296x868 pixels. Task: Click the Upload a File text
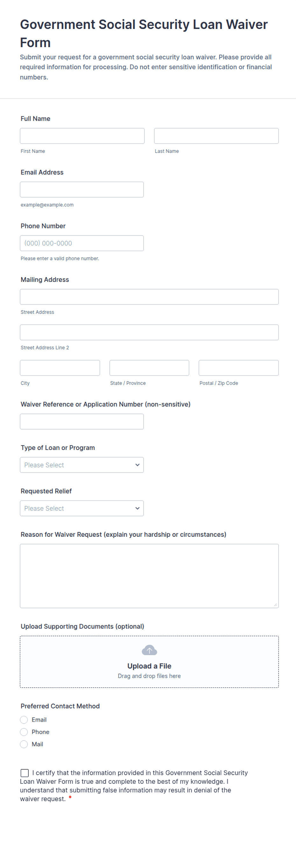point(149,666)
